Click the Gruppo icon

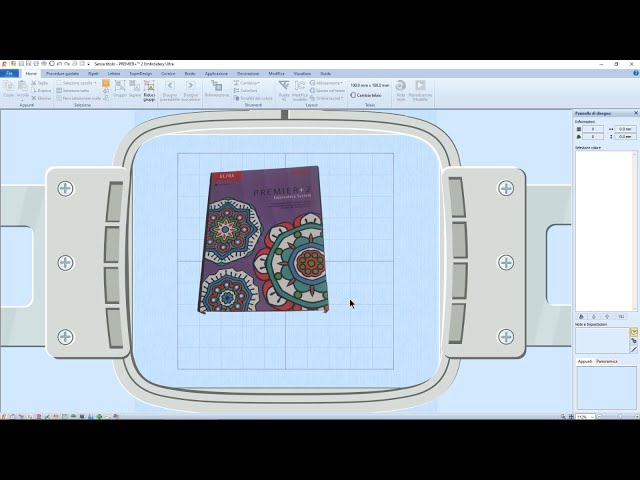(x=120, y=89)
